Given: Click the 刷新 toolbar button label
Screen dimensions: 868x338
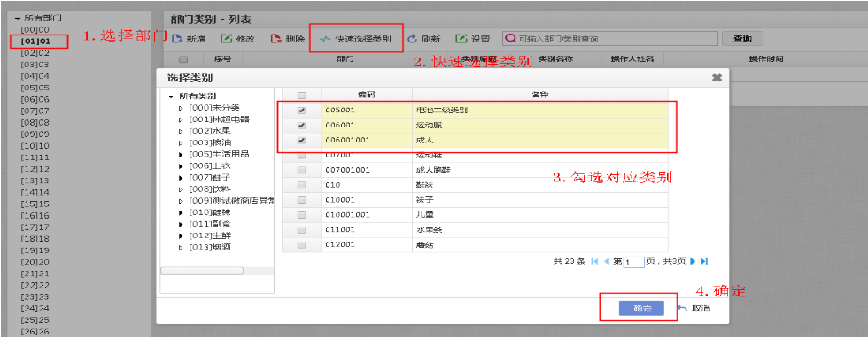Looking at the screenshot, I should click(431, 39).
